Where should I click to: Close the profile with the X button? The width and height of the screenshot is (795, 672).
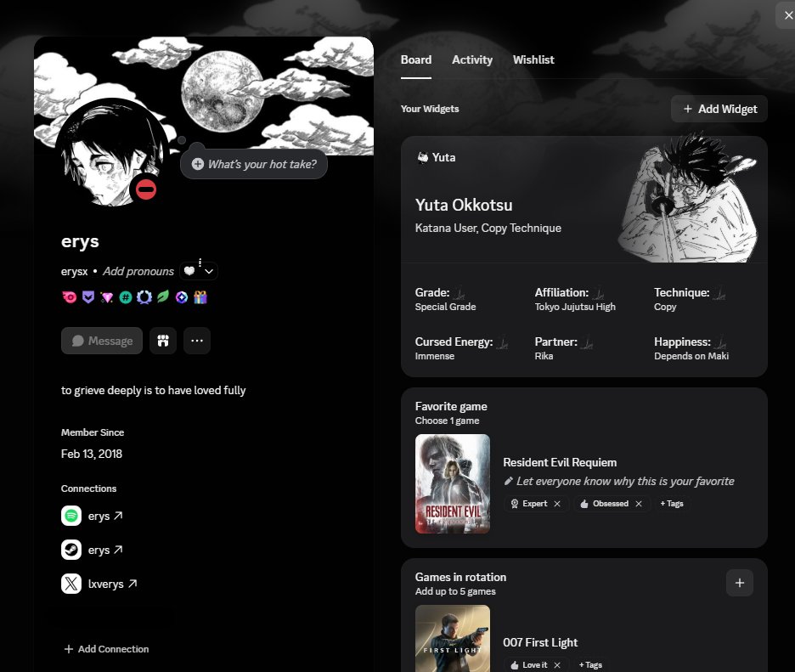pyautogui.click(x=788, y=16)
